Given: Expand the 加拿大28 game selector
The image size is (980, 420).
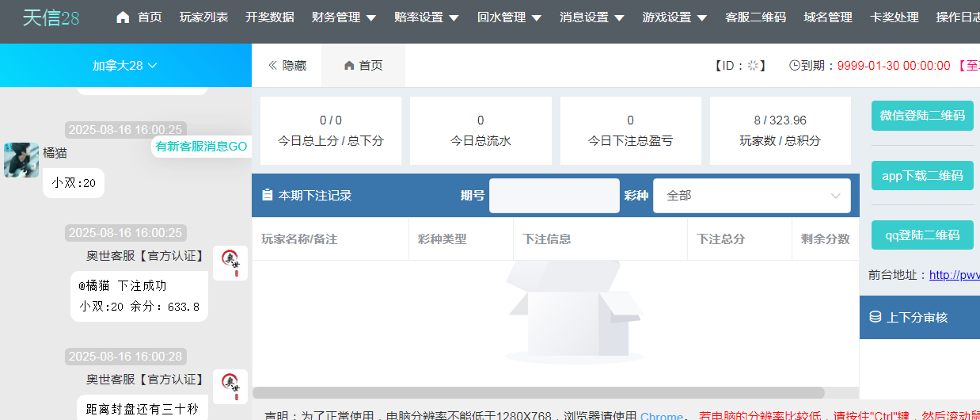Looking at the screenshot, I should point(125,65).
